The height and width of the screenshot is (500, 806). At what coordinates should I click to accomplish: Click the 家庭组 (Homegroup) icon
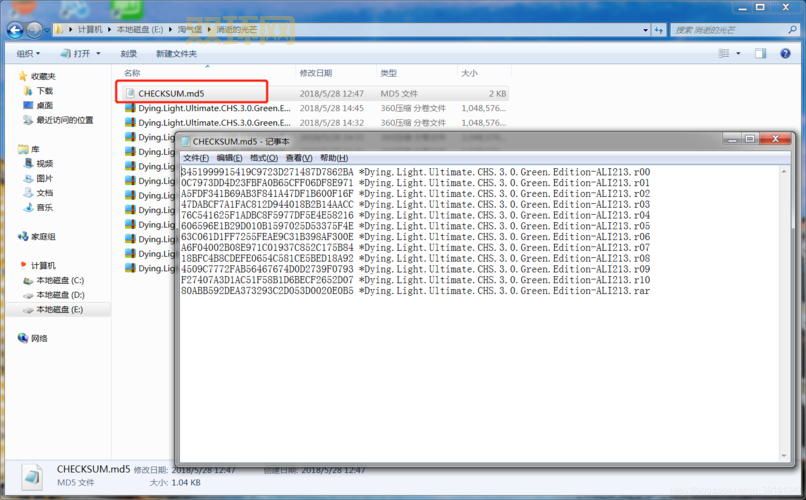(23, 237)
